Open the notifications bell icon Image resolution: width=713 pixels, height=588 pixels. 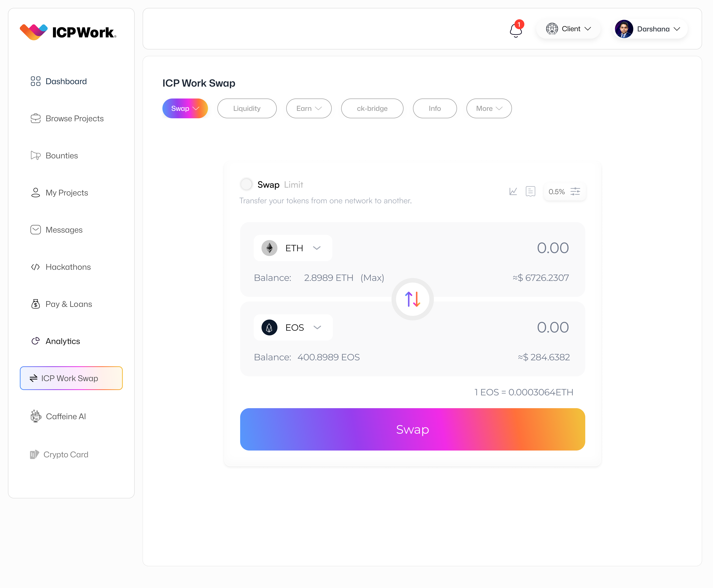pyautogui.click(x=515, y=30)
